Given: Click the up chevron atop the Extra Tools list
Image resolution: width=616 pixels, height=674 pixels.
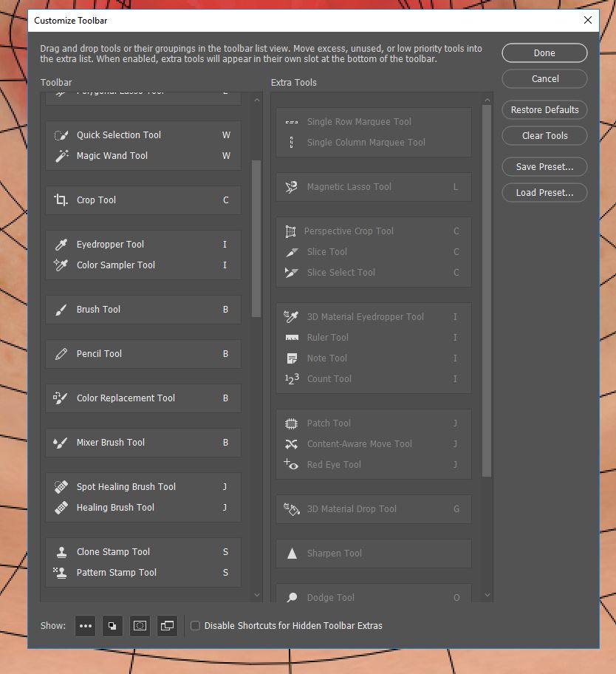Looking at the screenshot, I should (x=487, y=98).
